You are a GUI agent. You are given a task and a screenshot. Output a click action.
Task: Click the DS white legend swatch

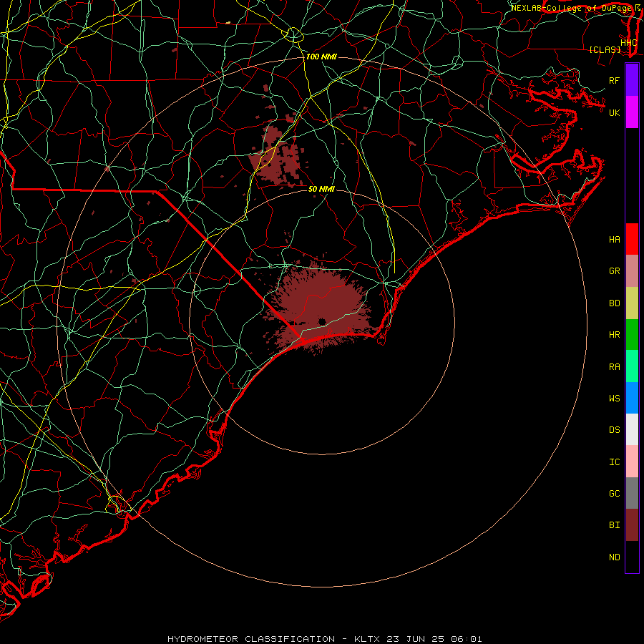(x=632, y=429)
